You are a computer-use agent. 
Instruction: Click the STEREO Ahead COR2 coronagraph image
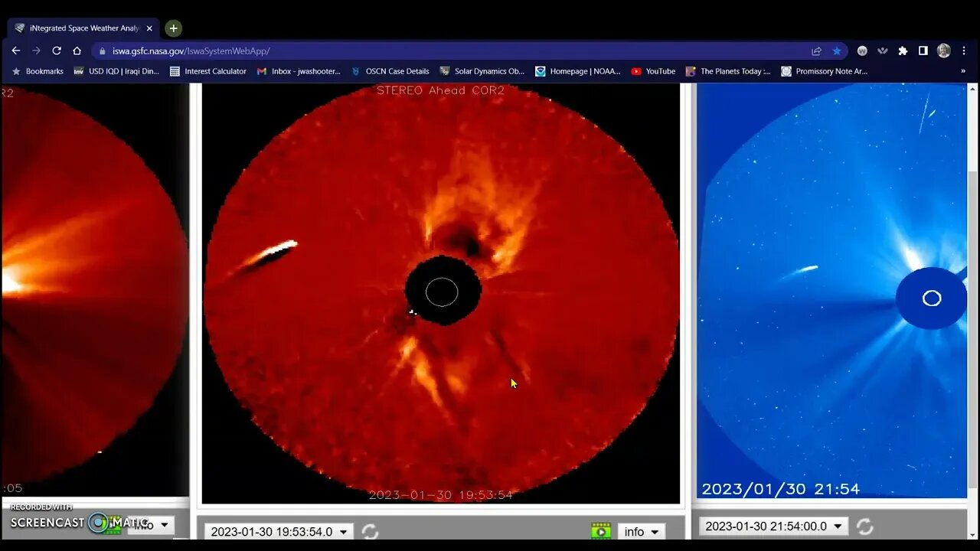click(x=441, y=293)
